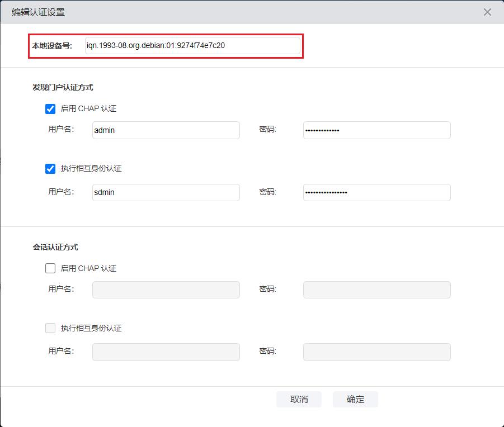Click the 会话认证方式 section heading
Viewport: 504px width, 427px height.
coord(55,247)
